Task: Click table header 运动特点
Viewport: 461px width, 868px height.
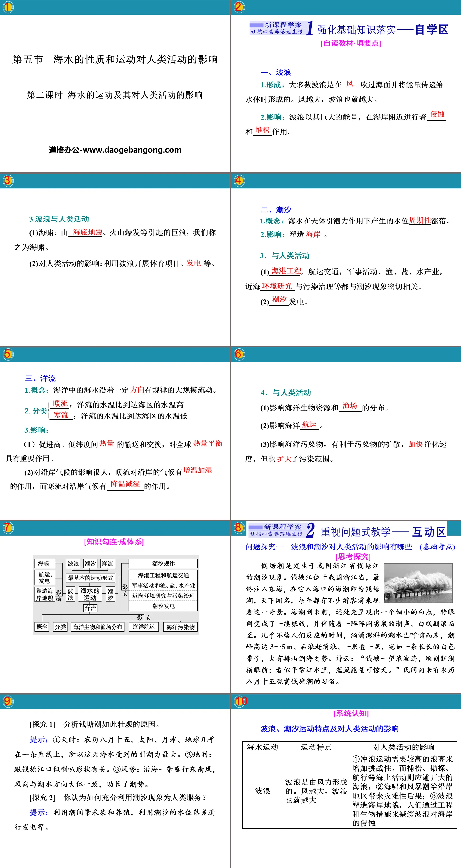Action: coord(316,747)
